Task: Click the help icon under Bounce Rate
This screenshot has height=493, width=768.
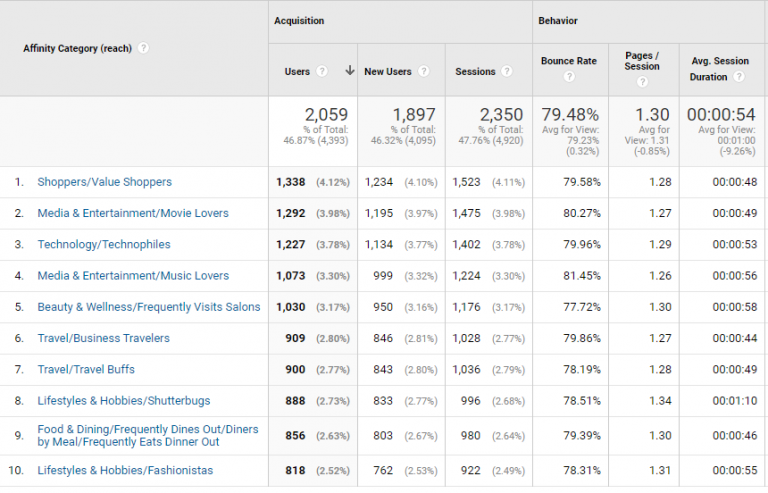Action: coord(568,77)
